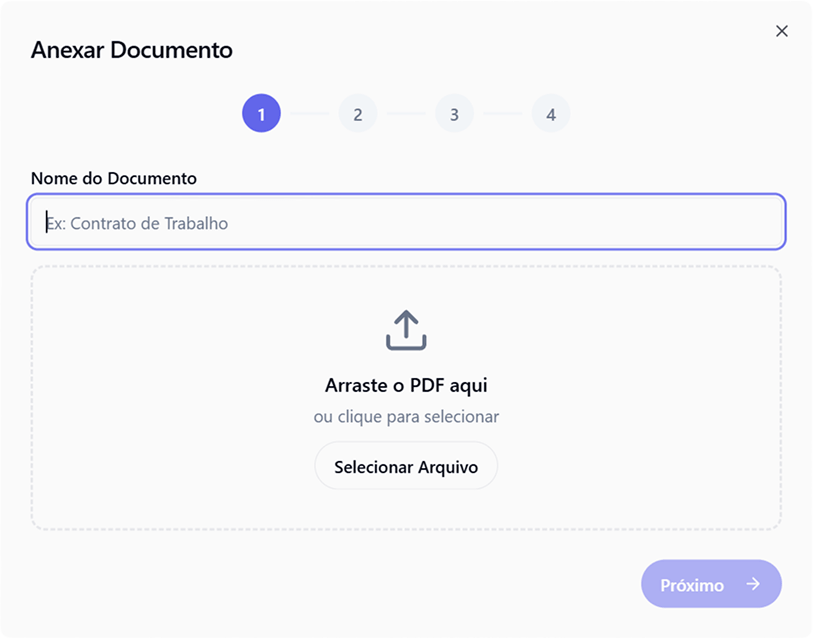This screenshot has width=813, height=638.
Task: Focus the Nome do Documento input field
Action: point(406,222)
